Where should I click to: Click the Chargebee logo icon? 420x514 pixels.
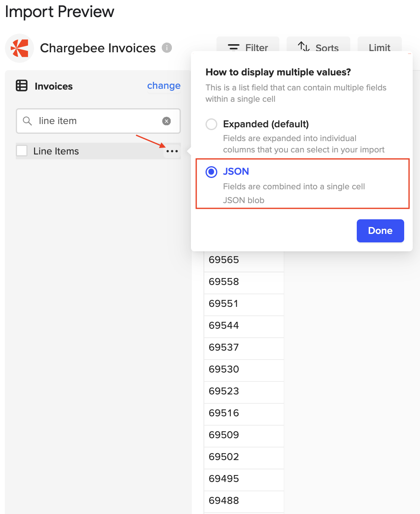pos(19,48)
